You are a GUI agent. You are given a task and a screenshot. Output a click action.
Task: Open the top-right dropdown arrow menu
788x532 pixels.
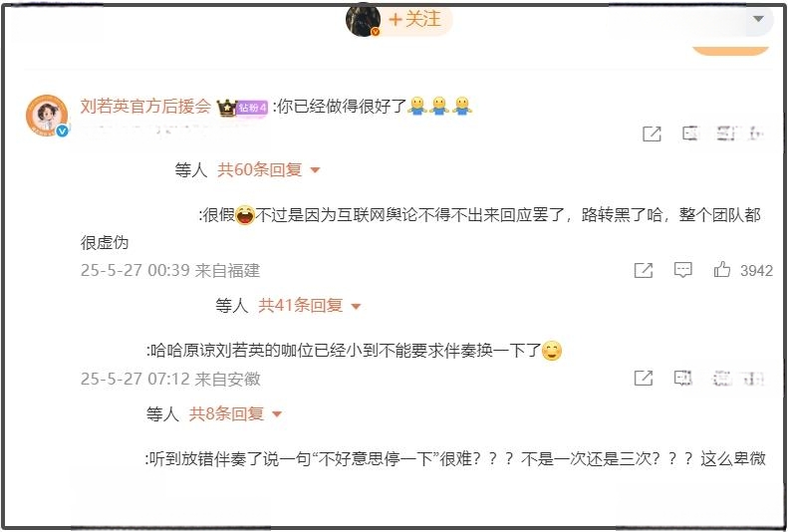(x=758, y=19)
